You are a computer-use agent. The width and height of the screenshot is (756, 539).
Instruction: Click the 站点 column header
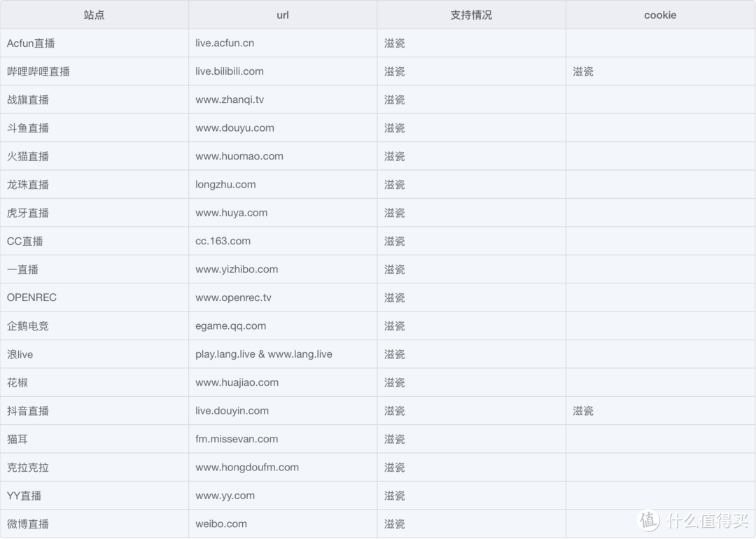[x=94, y=15]
